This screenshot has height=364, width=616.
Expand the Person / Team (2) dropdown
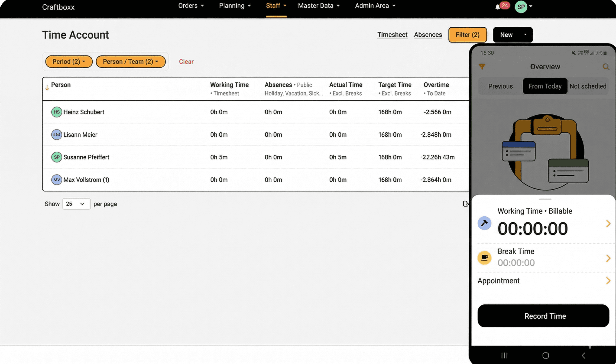pos(130,62)
